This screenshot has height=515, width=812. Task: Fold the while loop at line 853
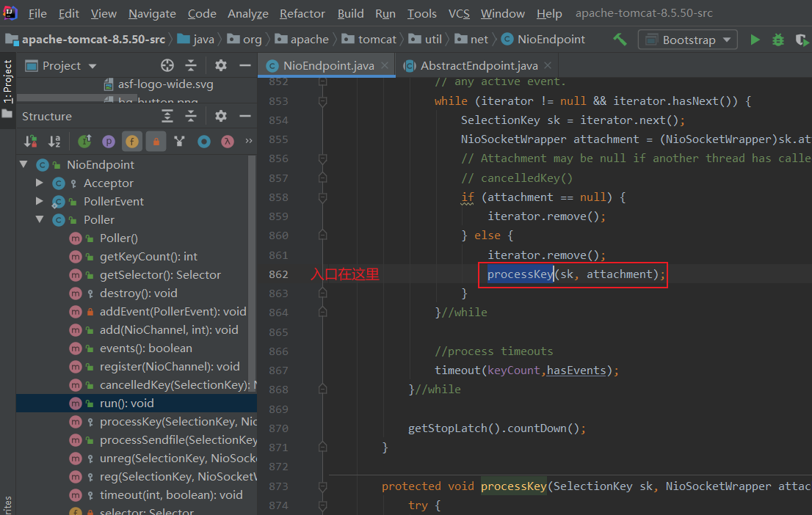[322, 101]
